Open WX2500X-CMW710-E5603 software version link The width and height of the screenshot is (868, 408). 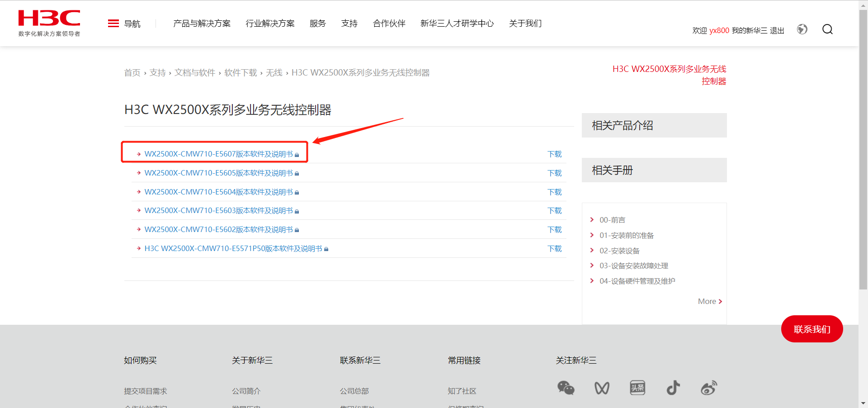pyautogui.click(x=219, y=211)
